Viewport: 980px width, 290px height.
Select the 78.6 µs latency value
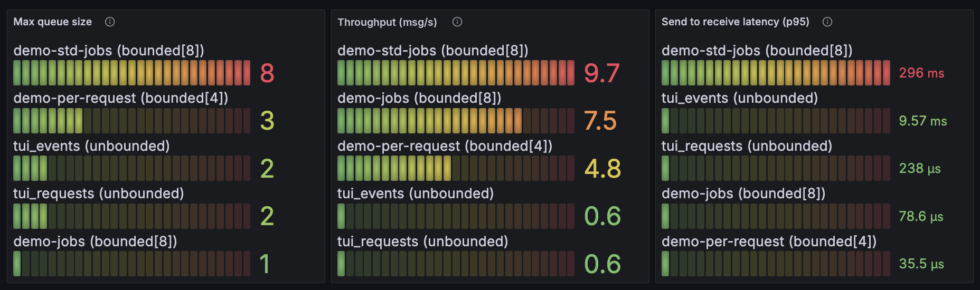point(921,216)
